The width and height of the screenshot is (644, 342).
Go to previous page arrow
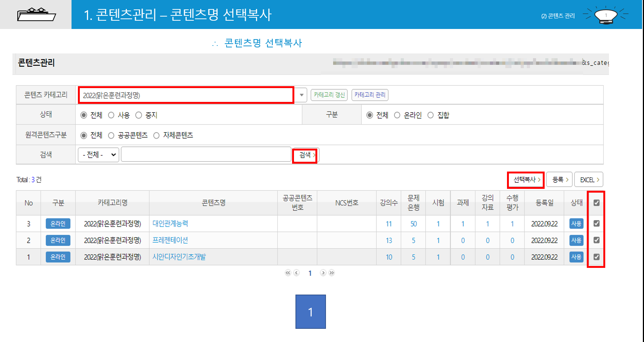(x=297, y=273)
